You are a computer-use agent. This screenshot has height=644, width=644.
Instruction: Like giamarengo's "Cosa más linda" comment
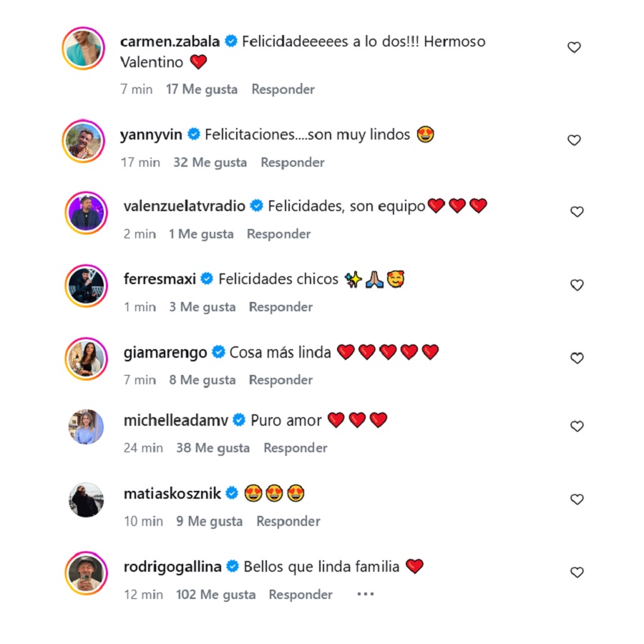[x=577, y=358]
